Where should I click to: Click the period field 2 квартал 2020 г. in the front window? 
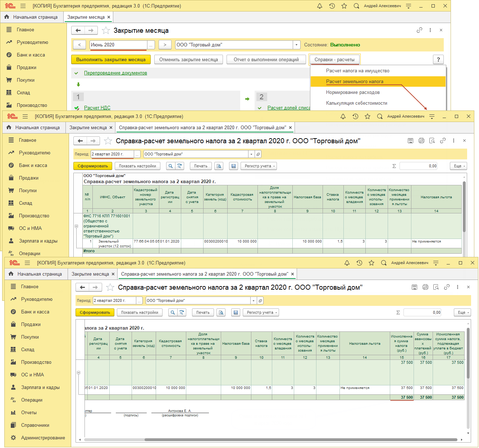[114, 301]
